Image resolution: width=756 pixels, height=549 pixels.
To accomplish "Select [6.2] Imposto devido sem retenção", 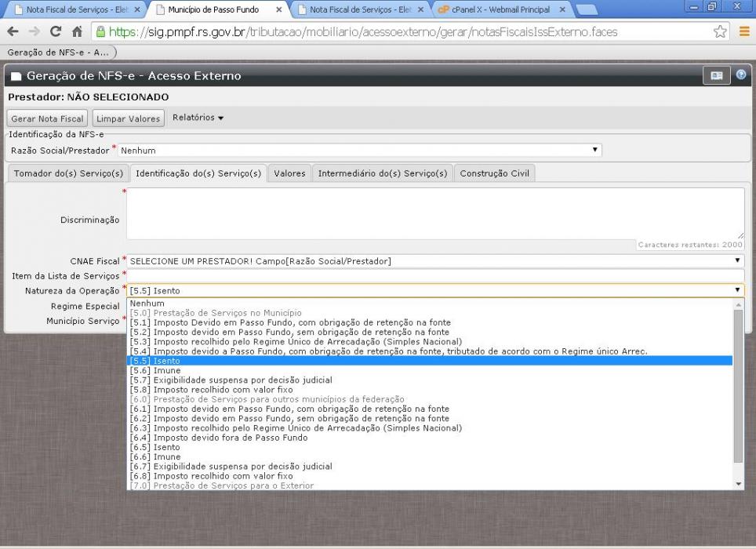I will (430, 418).
